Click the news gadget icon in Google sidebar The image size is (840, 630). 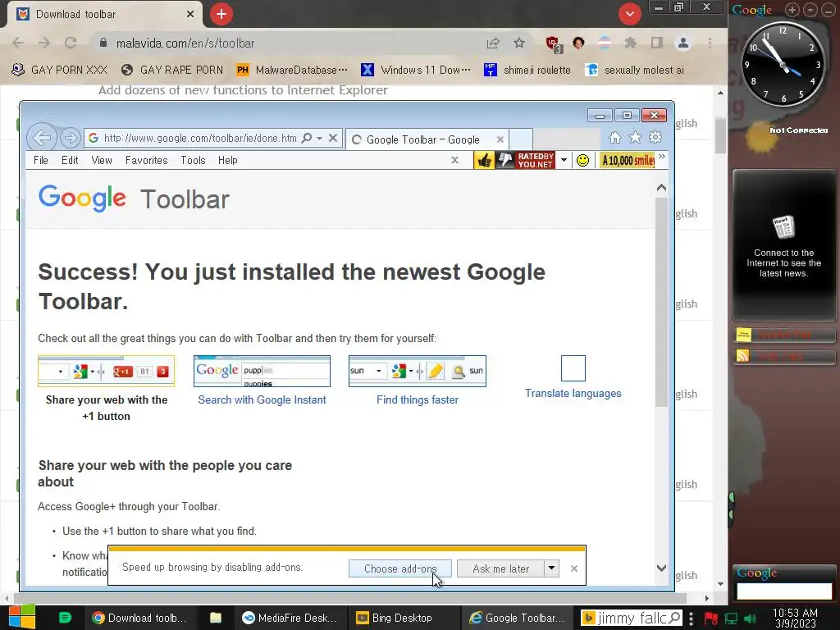783,228
